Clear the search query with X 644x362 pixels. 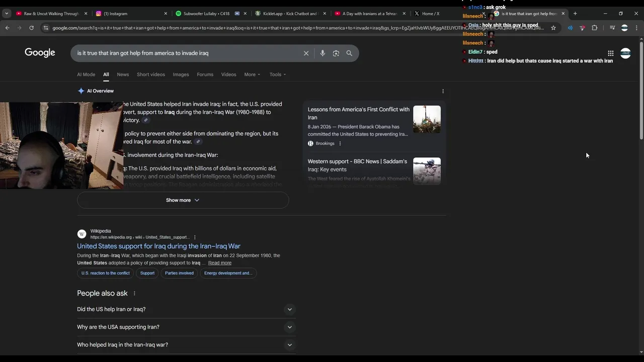pyautogui.click(x=306, y=53)
